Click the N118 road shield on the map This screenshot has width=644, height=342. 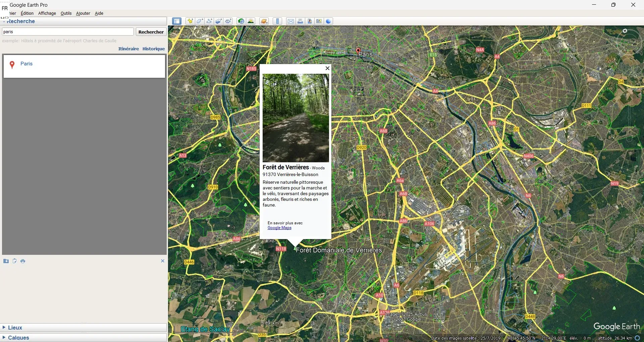[281, 249]
